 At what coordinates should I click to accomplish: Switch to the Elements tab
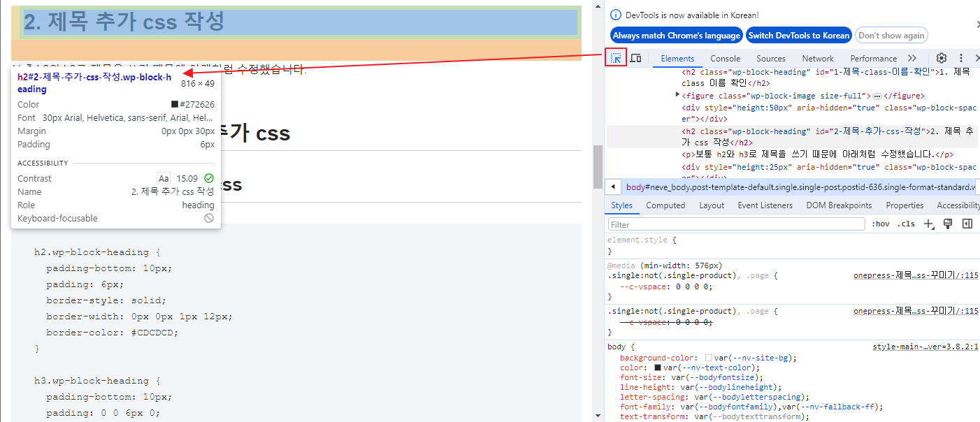pos(677,59)
